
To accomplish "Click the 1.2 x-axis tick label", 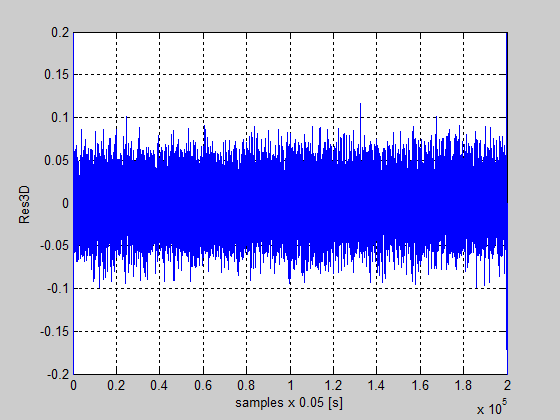I will (x=333, y=386).
